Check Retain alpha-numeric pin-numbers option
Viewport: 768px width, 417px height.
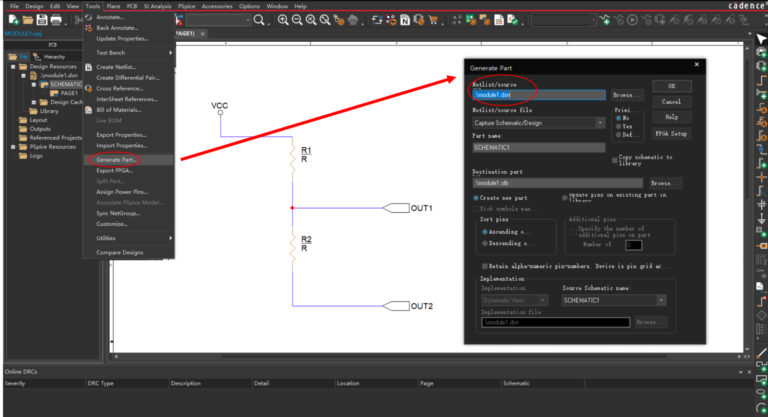[485, 267]
